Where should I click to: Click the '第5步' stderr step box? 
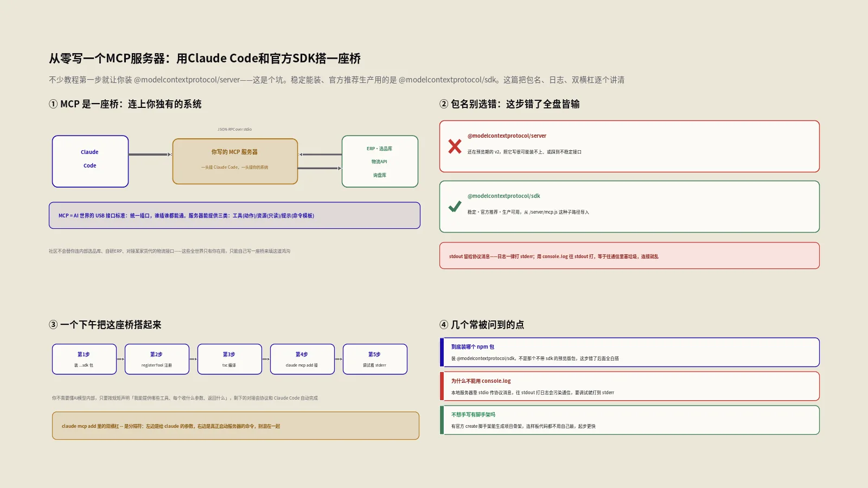375,359
